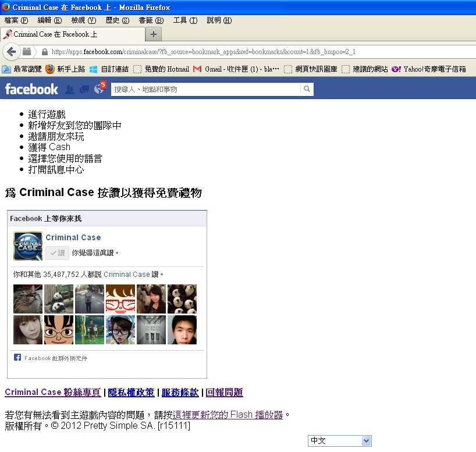Viewport: 476px width, 452px height.
Task: Expand the 中文 language dropdown
Action: (339, 441)
